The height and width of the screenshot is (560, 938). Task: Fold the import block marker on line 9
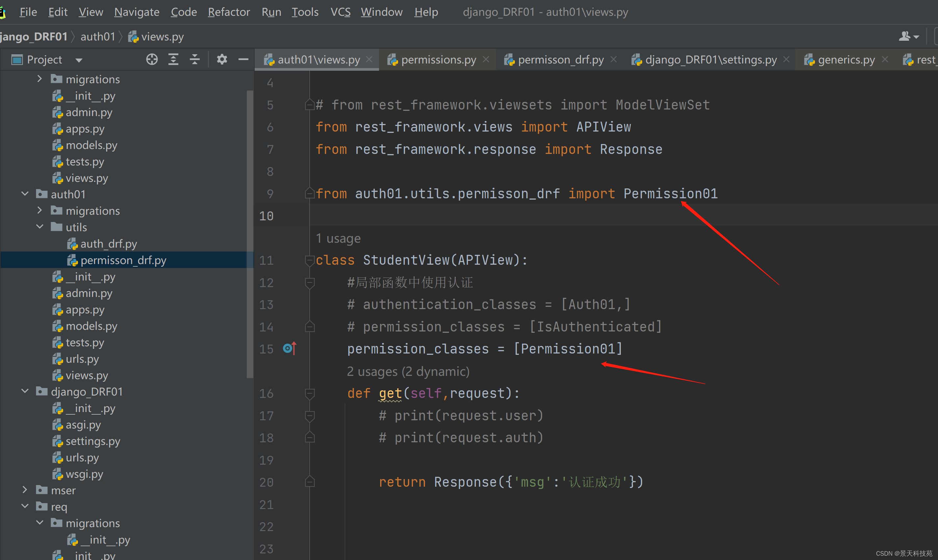tap(310, 194)
